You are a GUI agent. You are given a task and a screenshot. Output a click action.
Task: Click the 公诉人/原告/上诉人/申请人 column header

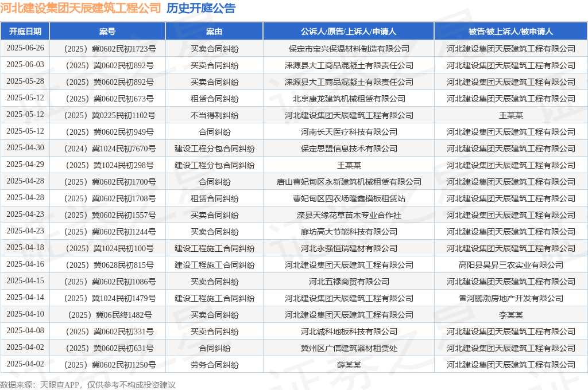(x=349, y=32)
